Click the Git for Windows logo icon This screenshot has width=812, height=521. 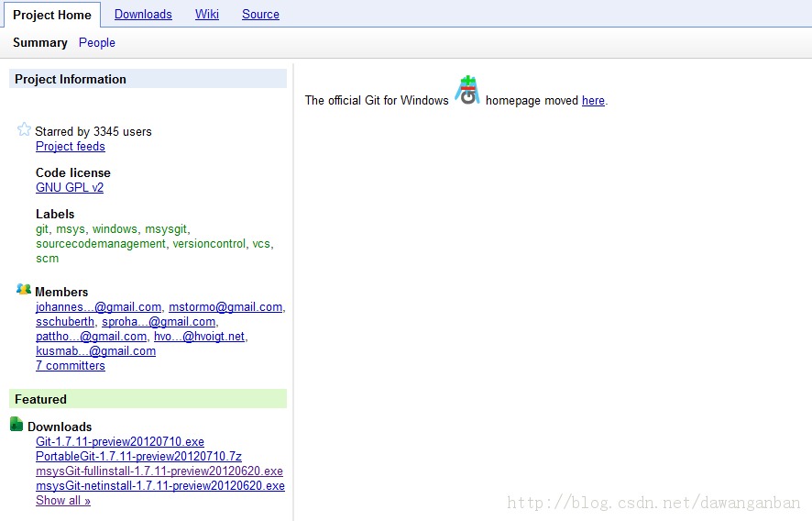pyautogui.click(x=467, y=90)
